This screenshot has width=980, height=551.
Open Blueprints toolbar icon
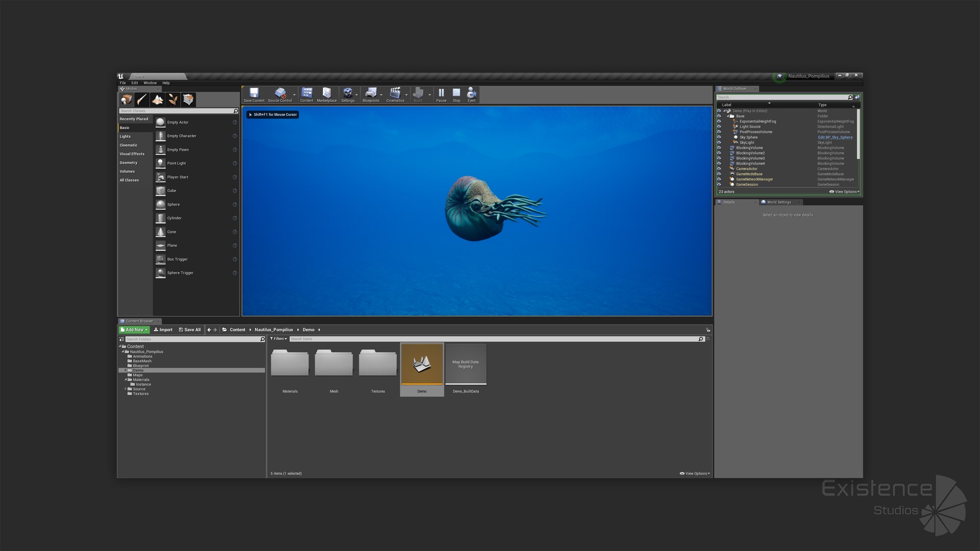[x=371, y=93]
